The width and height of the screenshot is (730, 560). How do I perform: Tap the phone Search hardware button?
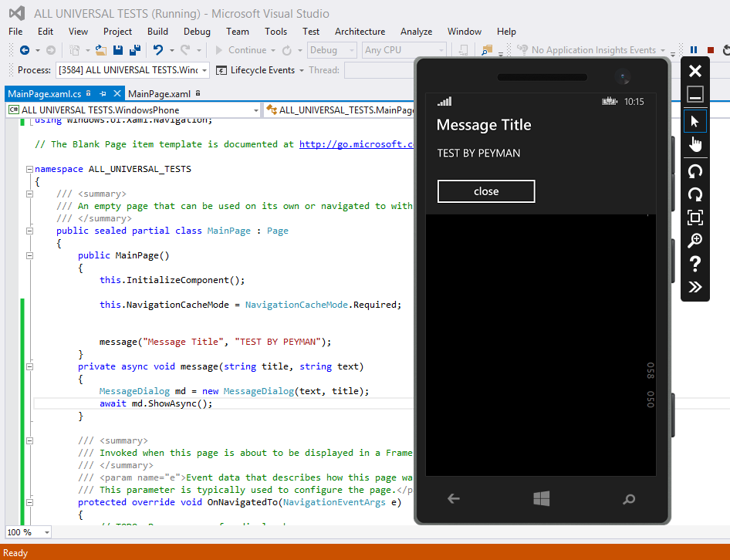629,500
